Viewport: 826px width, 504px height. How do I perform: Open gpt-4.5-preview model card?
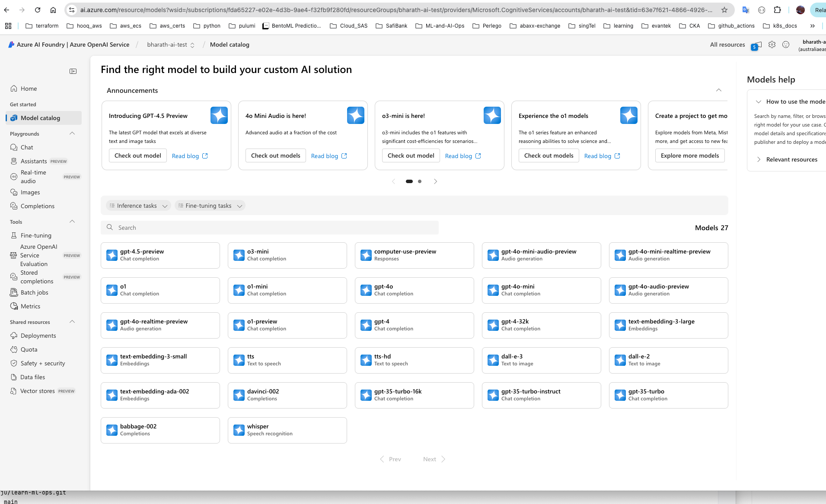[x=160, y=255]
